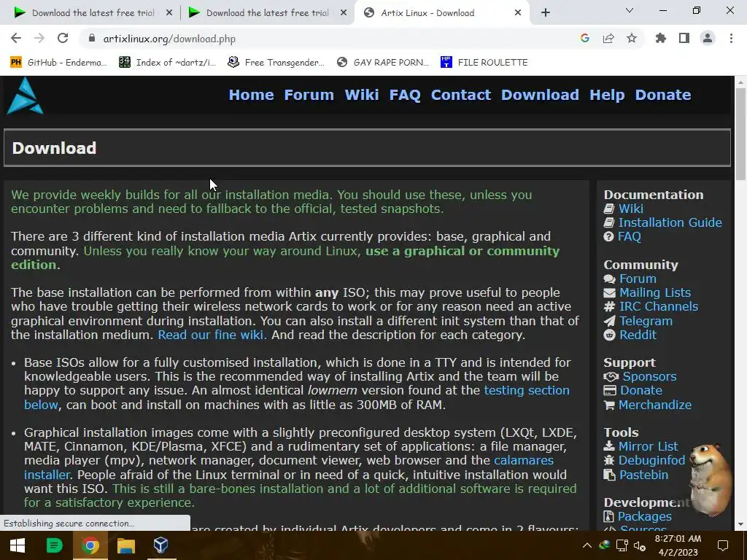Open Chrome from the taskbar
This screenshot has height=560, width=747.
(90, 545)
